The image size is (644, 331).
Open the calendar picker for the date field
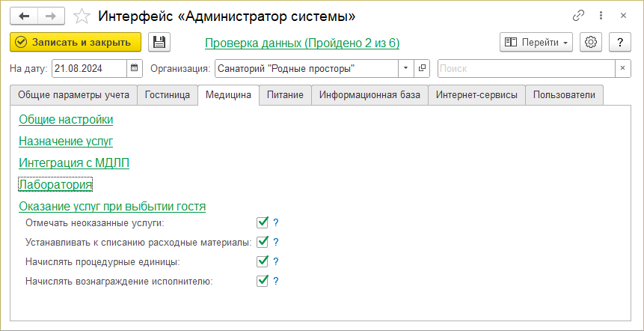[x=135, y=69]
